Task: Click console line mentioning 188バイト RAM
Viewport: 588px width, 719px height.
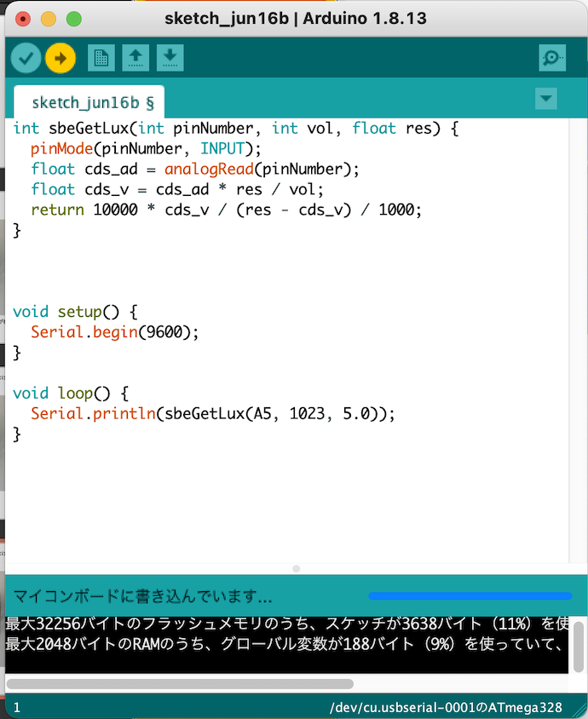Action: [x=284, y=644]
